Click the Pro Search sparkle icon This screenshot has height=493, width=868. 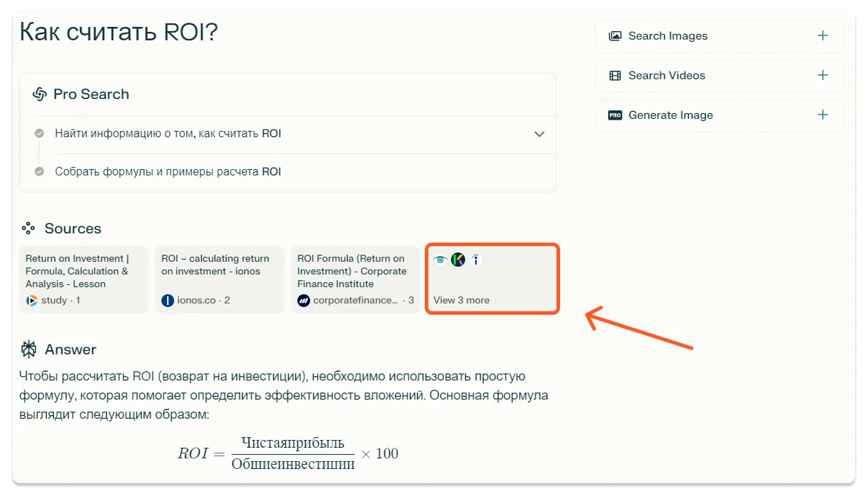[x=41, y=93]
